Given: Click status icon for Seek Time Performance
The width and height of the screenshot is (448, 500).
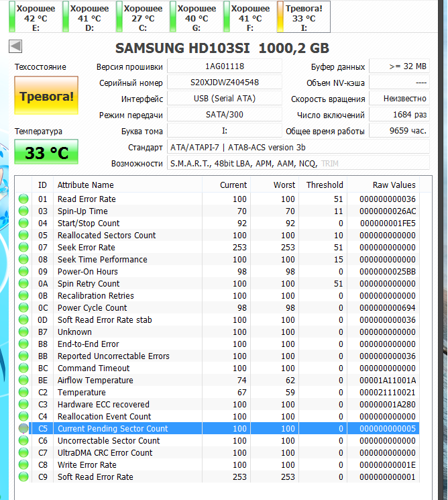Looking at the screenshot, I should pyautogui.click(x=23, y=259).
